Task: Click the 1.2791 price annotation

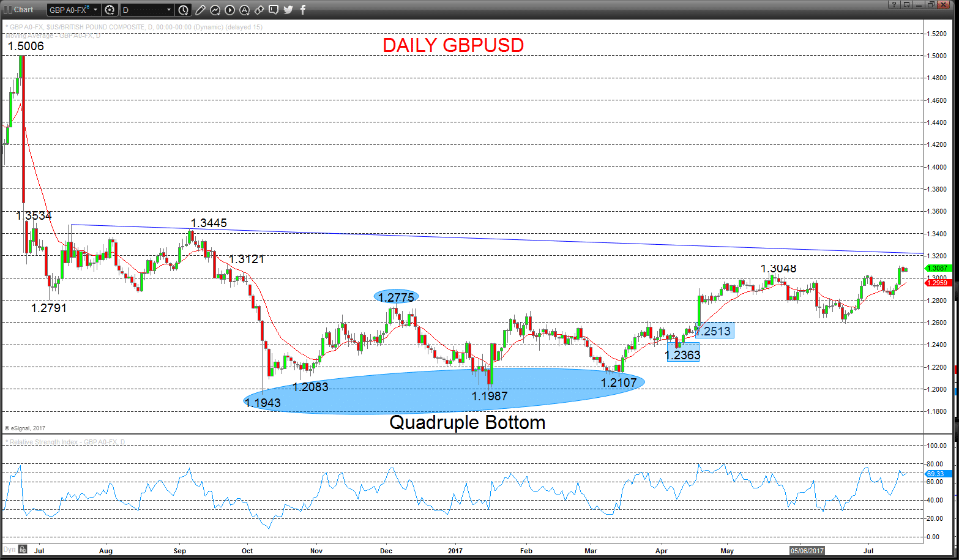Action: pyautogui.click(x=49, y=308)
